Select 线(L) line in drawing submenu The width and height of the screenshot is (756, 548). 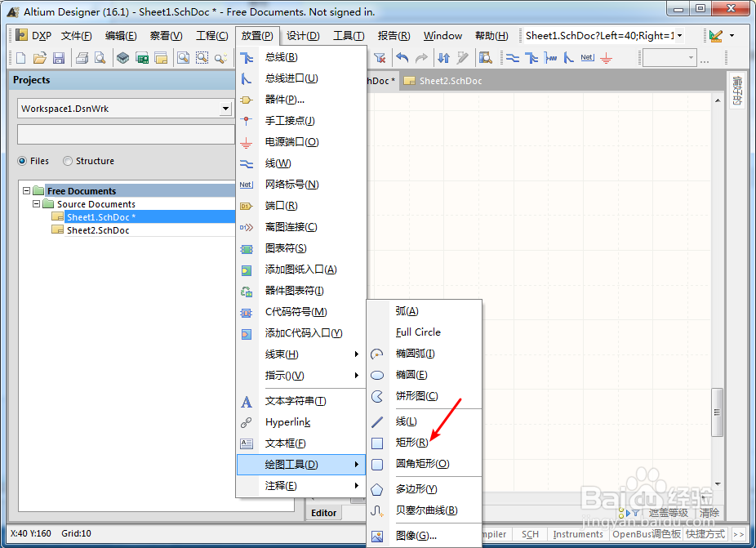point(425,421)
